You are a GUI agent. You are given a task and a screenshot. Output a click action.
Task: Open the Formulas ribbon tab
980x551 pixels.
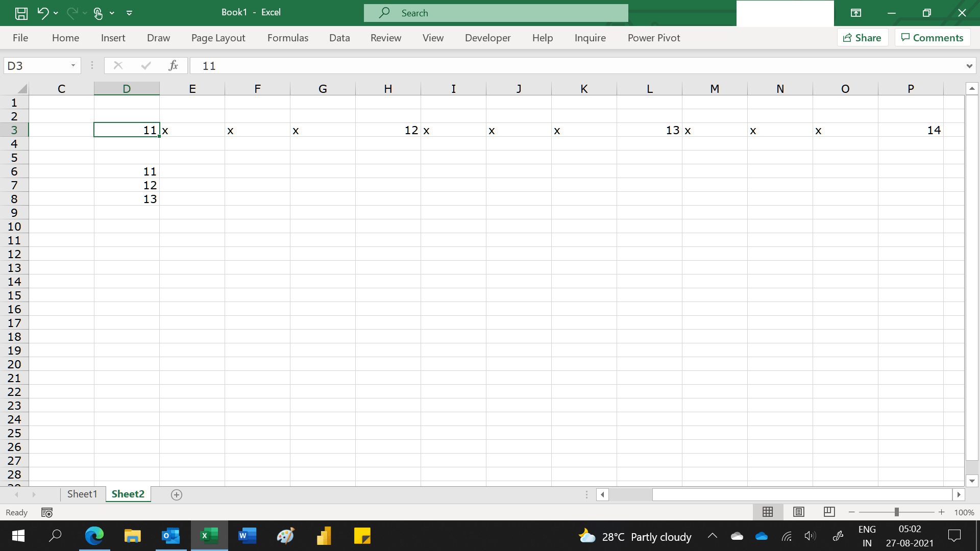287,38
